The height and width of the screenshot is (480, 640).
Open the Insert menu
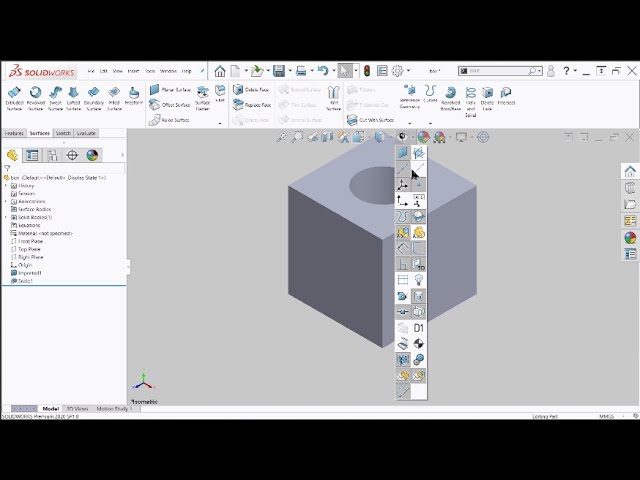[x=133, y=71]
